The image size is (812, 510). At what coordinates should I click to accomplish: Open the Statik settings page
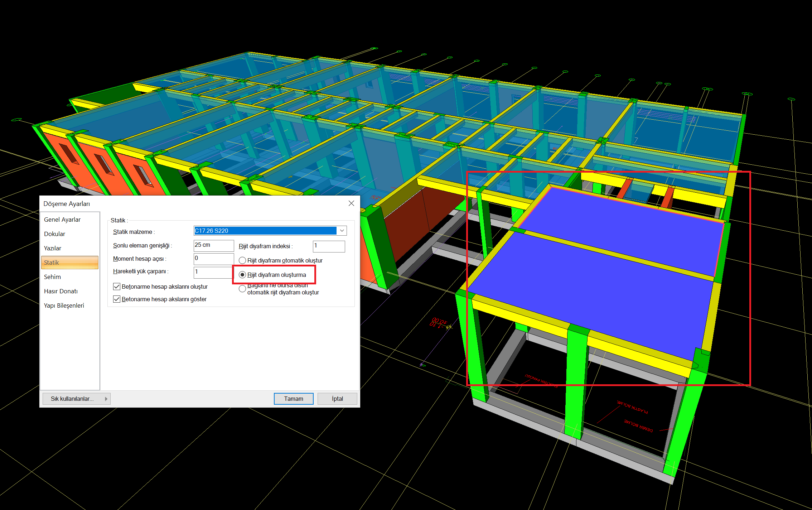click(69, 263)
